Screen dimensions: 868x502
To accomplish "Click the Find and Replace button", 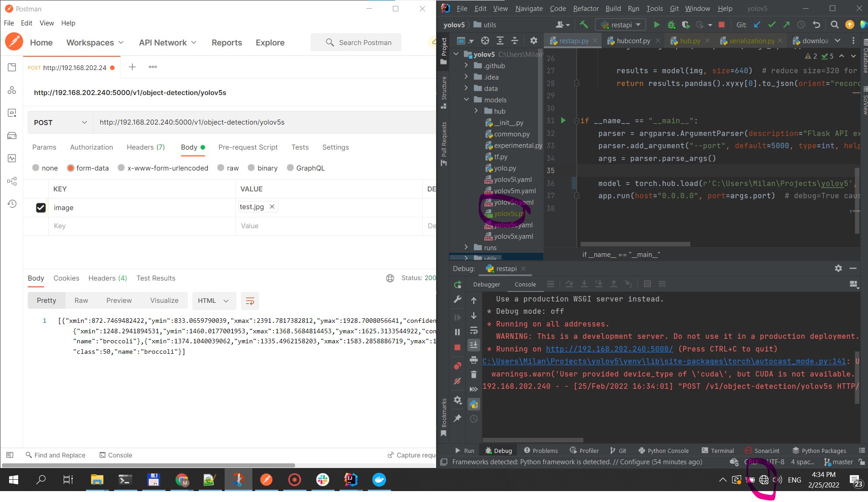I will [55, 455].
